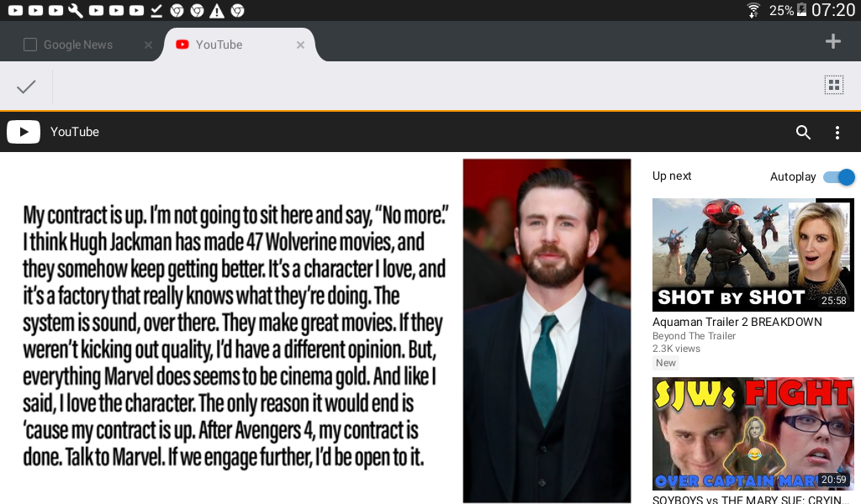
Task: Close the YouTube browser tab
Action: [300, 45]
